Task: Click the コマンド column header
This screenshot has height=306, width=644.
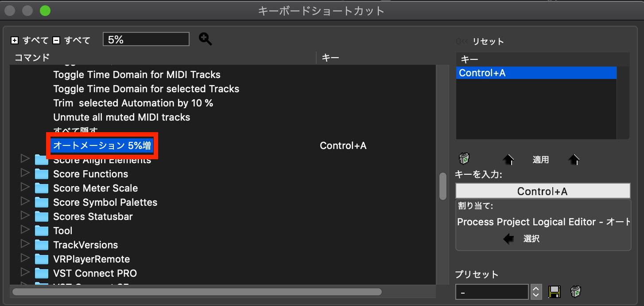Action: [x=32, y=57]
